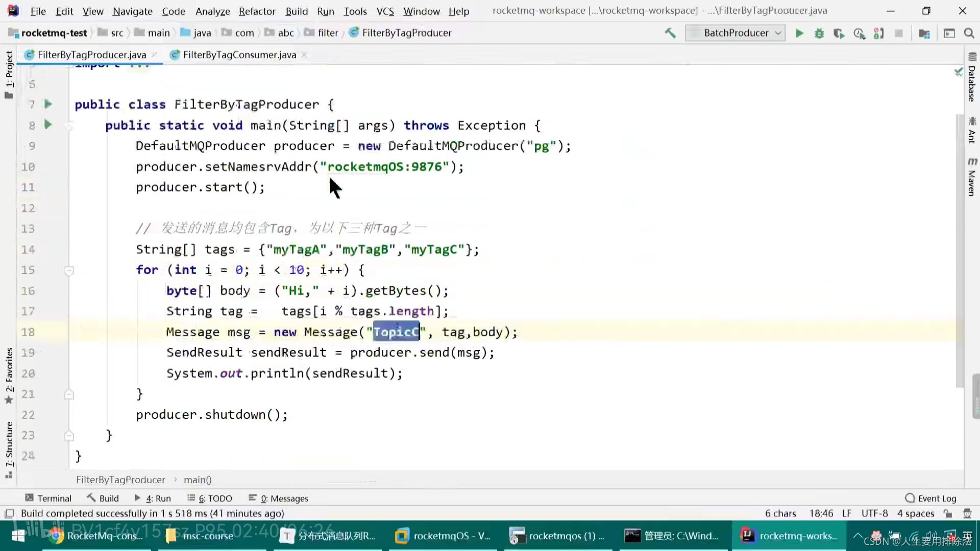Collapse the for loop fold marker
Image resolution: width=980 pixels, height=551 pixels.
click(x=69, y=270)
